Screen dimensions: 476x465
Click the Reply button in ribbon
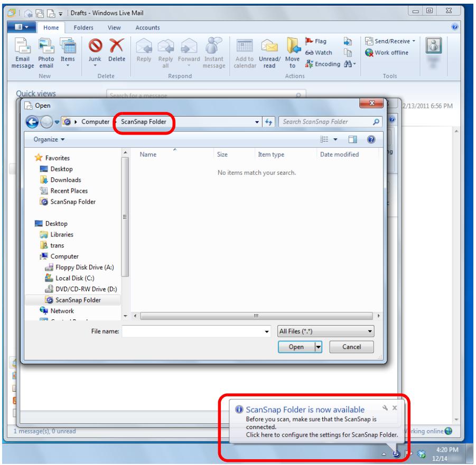coord(144,51)
